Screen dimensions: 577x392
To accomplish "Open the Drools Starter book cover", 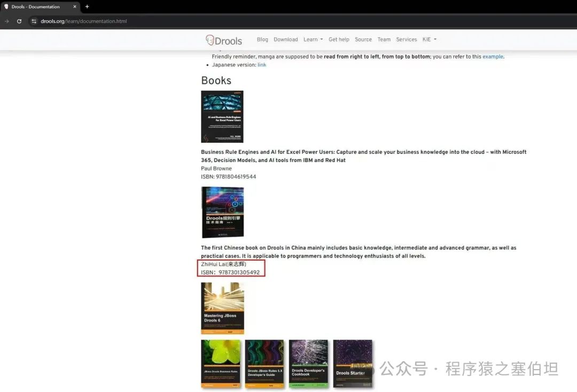I will (x=353, y=364).
